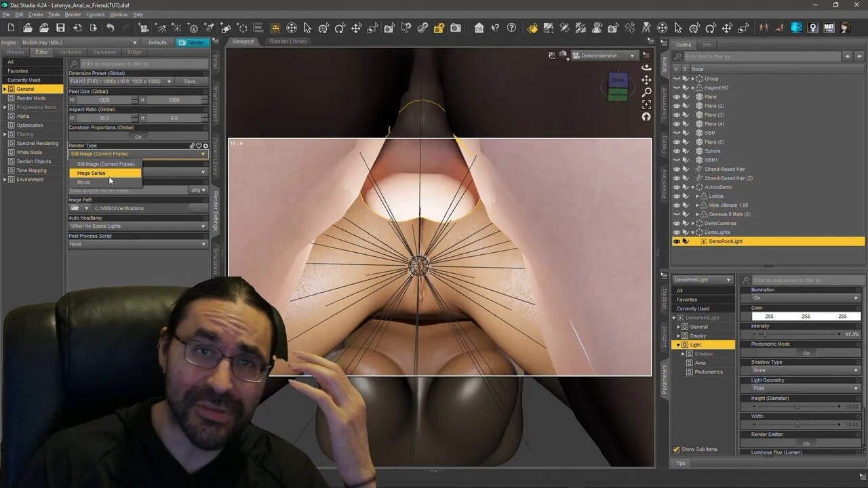868x488 pixels.
Task: Click the Reset View icon beside viewport
Action: point(646,117)
